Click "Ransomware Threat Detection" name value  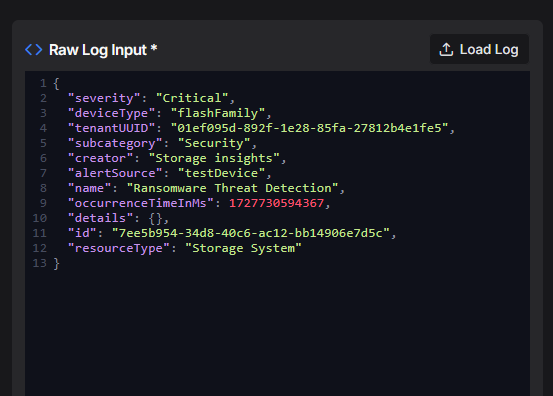232,188
